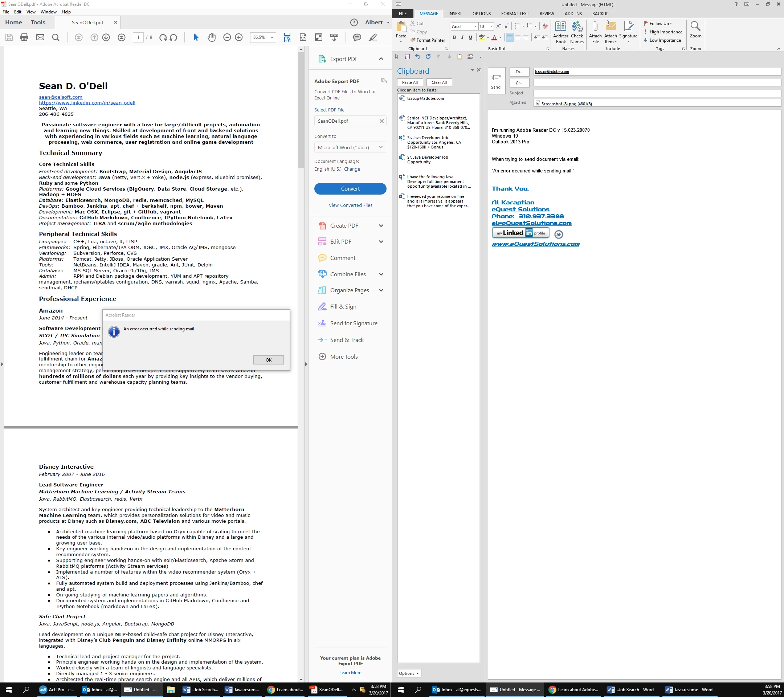
Task: Click OK in the error dialog
Action: [268, 360]
